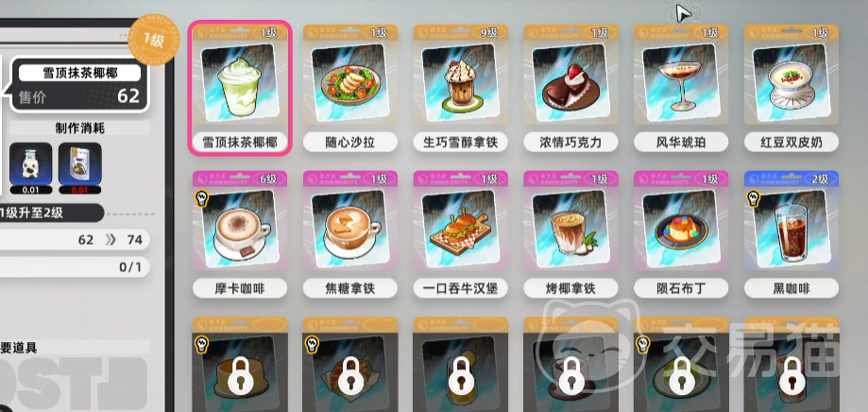Click the first locked recipe card
The image size is (868, 412).
click(x=240, y=365)
